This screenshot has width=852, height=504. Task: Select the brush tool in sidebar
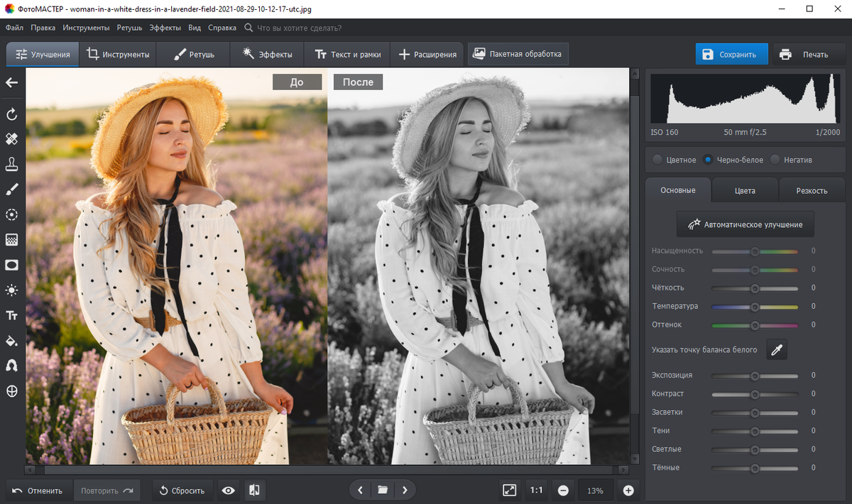point(11,188)
